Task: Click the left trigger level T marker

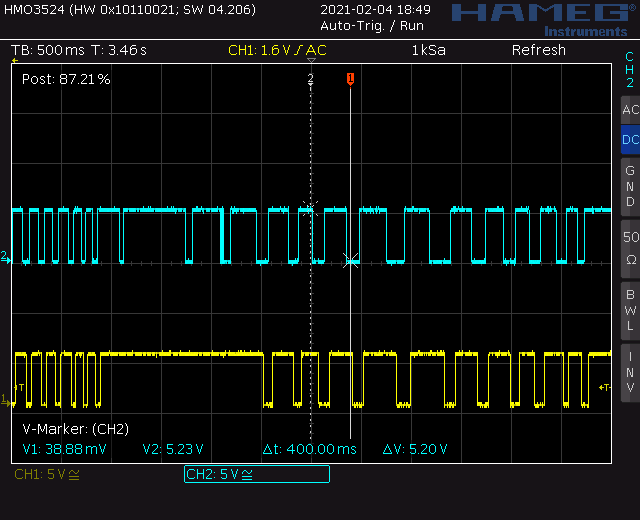Action: [19, 387]
